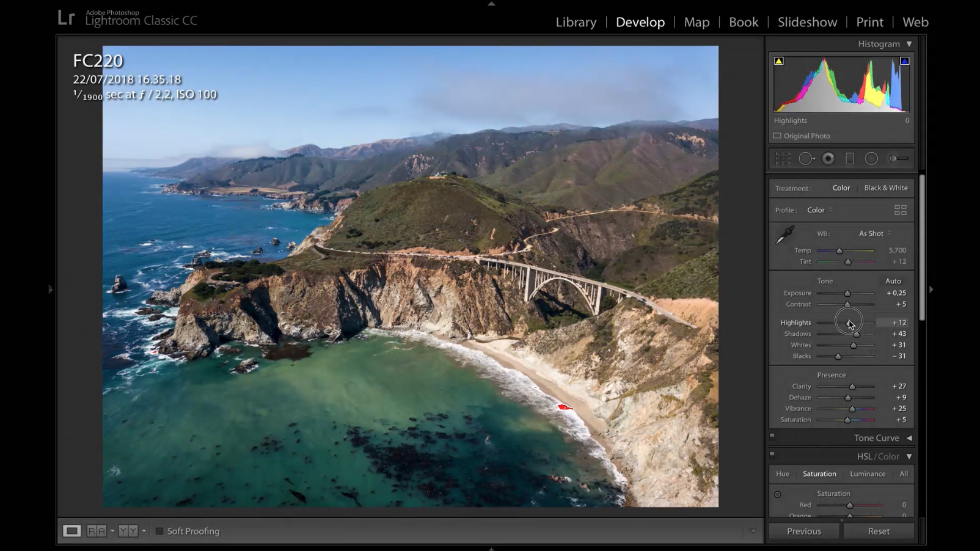Open the toolbar content dropdown arrow
Viewport: 980px width, 551px height.
tap(753, 531)
